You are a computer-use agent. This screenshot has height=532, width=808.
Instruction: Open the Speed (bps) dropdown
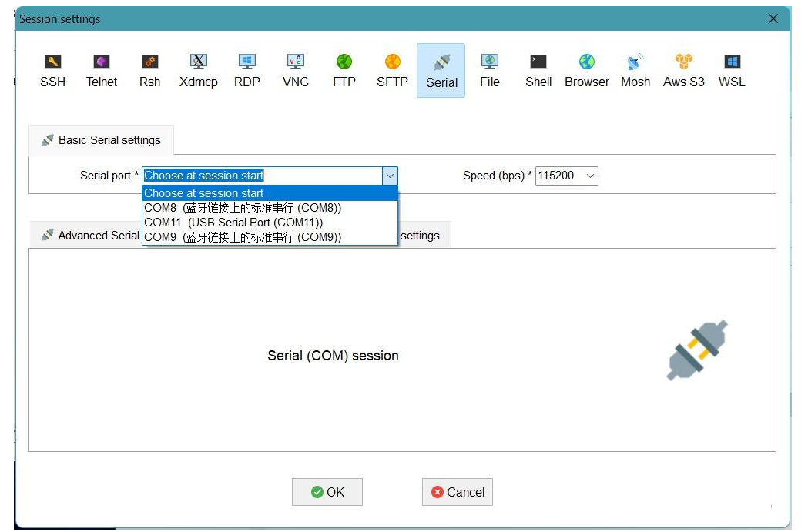pos(591,176)
